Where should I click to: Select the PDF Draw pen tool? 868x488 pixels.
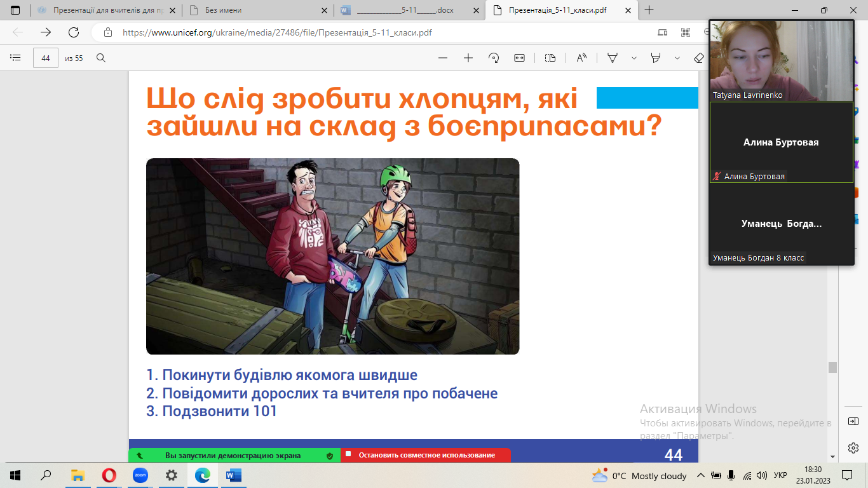613,58
